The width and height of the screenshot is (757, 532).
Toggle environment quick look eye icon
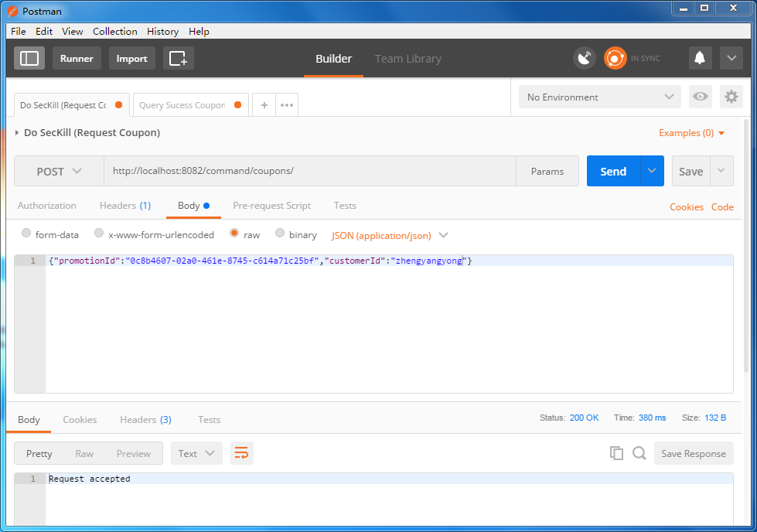click(x=701, y=97)
